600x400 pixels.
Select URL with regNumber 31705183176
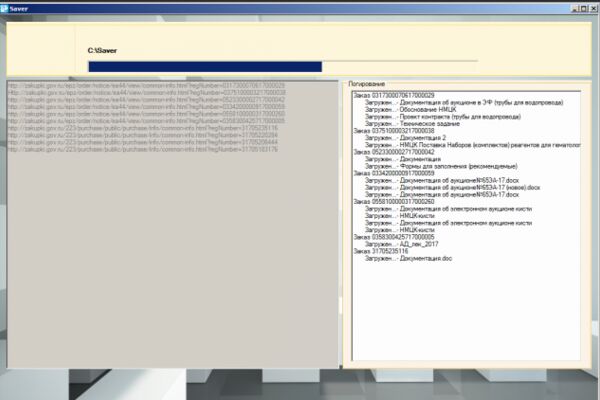click(x=143, y=149)
